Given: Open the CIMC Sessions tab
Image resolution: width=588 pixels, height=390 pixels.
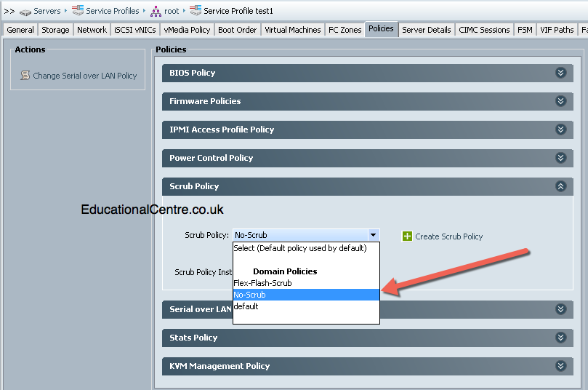Looking at the screenshot, I should (x=484, y=30).
